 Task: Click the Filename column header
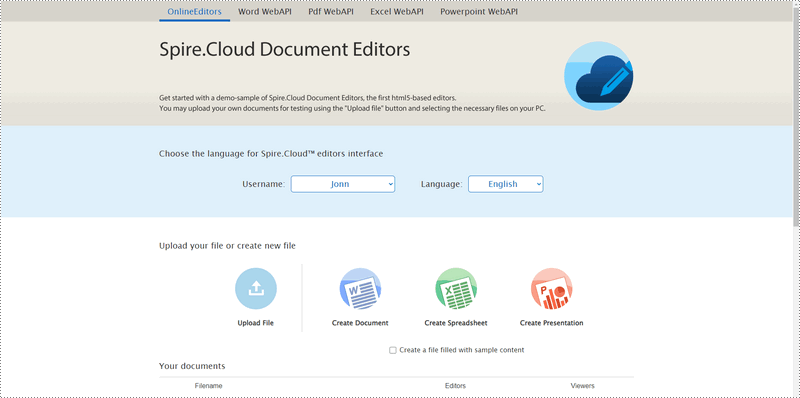[208, 386]
